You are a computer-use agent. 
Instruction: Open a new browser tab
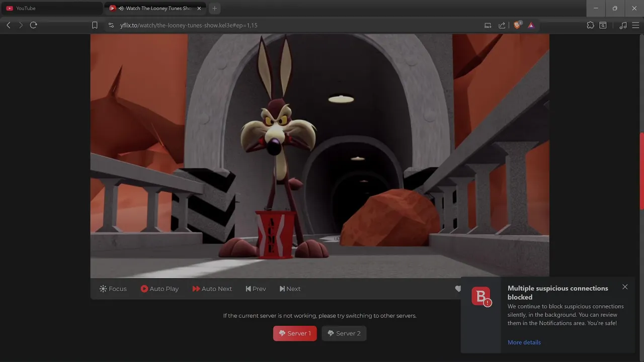pyautogui.click(x=215, y=8)
